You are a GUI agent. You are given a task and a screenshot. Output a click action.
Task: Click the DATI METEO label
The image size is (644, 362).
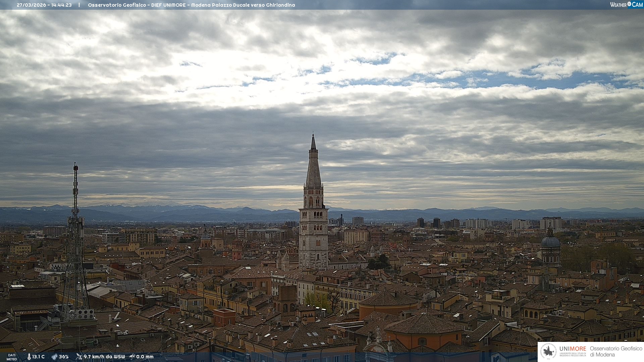click(12, 357)
